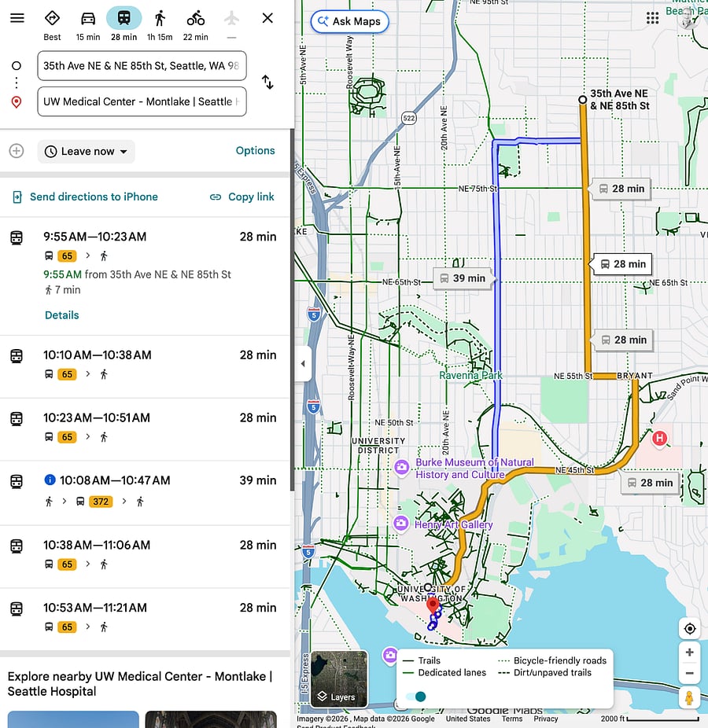Image resolution: width=708 pixels, height=728 pixels.
Task: Edit the UW Medical Center destination field
Action: point(142,101)
